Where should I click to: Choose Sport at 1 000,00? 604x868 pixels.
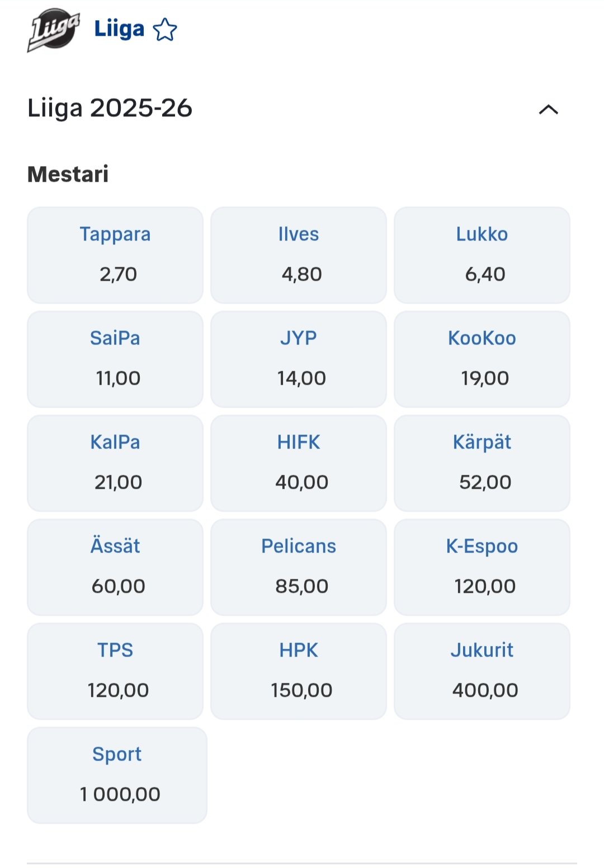pos(117,775)
